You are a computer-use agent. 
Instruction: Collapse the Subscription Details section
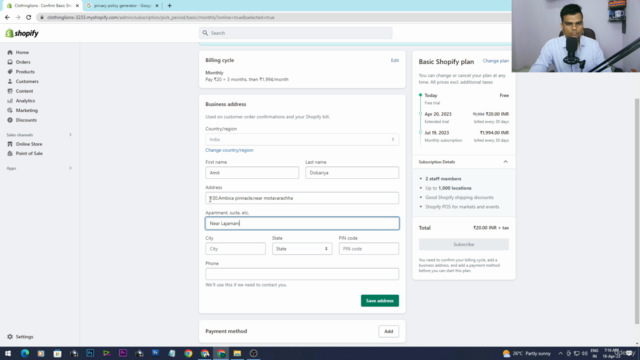[x=505, y=162]
